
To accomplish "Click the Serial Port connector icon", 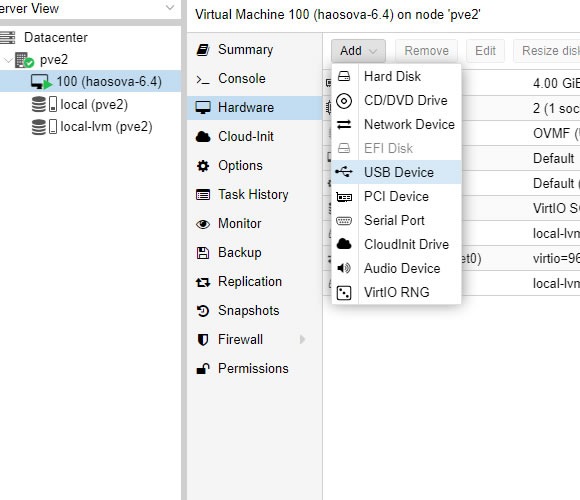I will [344, 221].
